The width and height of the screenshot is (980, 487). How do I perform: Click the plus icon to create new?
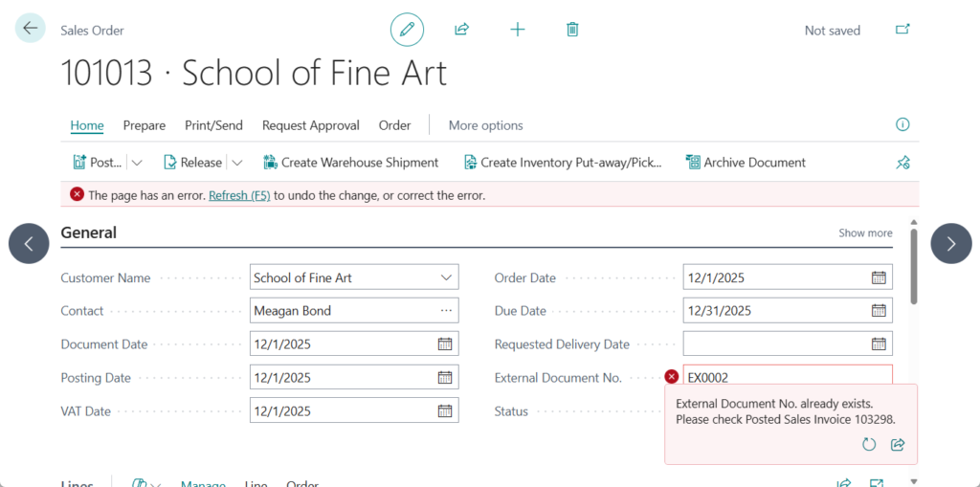[x=518, y=30]
